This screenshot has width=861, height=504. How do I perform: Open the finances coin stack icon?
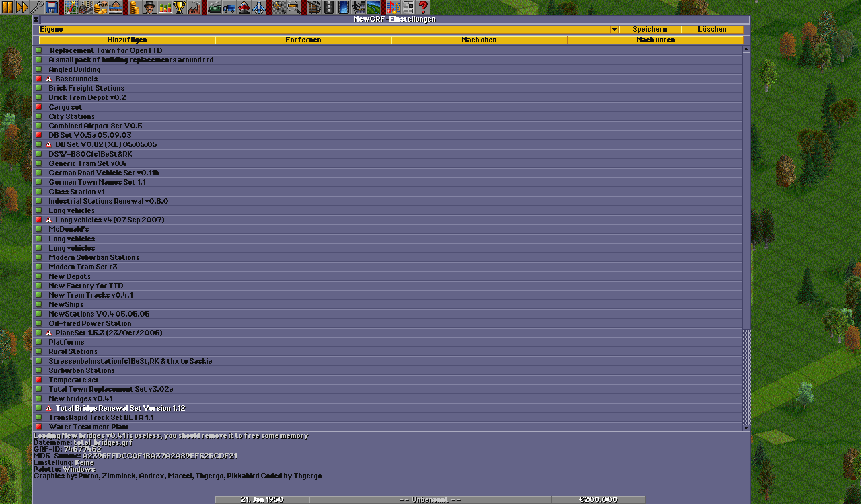135,7
